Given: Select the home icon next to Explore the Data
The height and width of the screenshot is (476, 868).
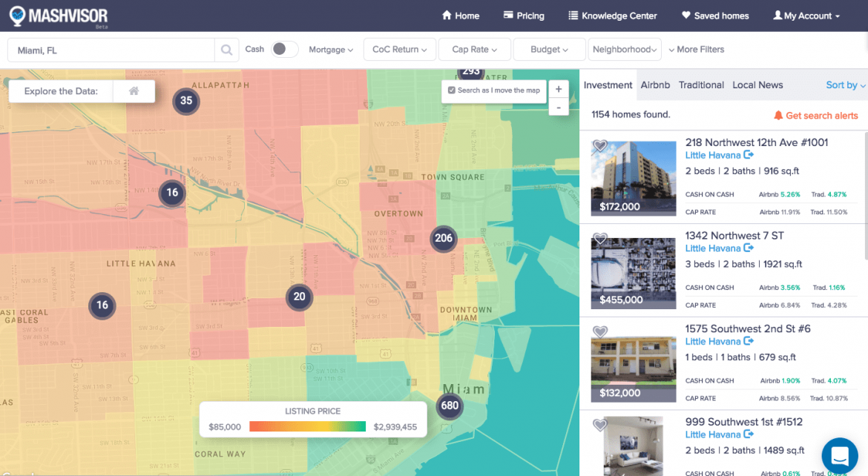Looking at the screenshot, I should tap(134, 90).
